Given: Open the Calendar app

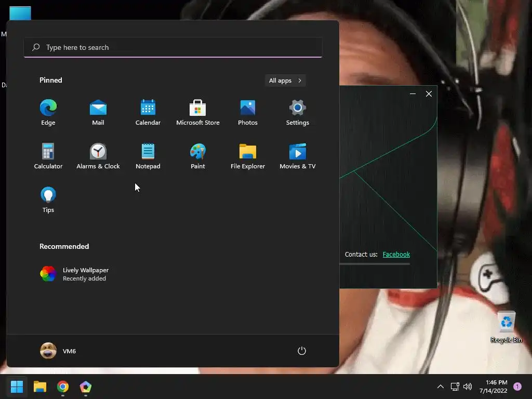Looking at the screenshot, I should [148, 113].
